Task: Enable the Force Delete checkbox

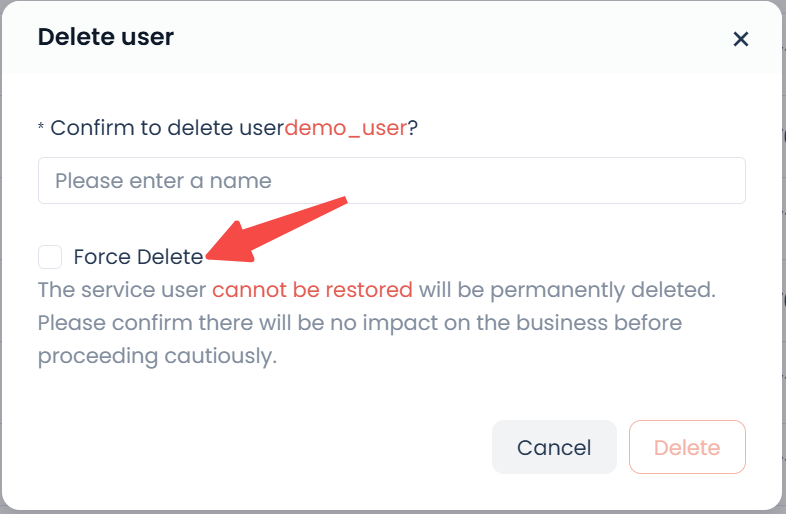Action: [x=50, y=257]
